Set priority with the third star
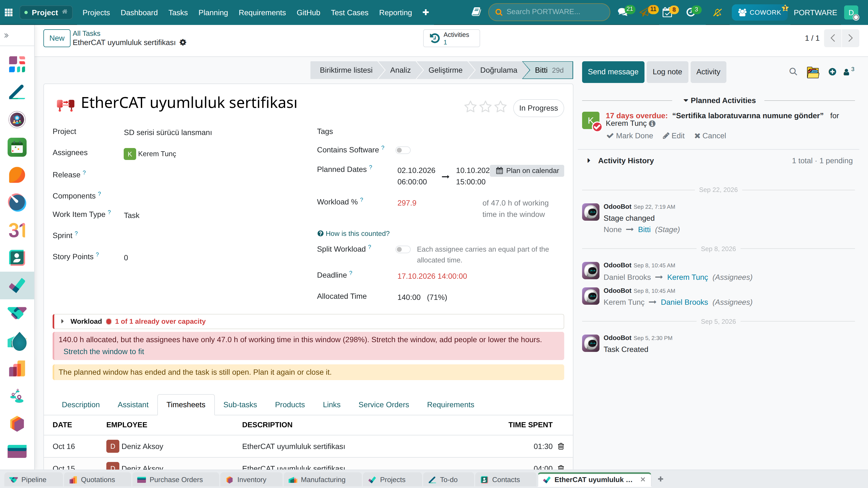Viewport: 868px width, 488px height. click(x=501, y=107)
